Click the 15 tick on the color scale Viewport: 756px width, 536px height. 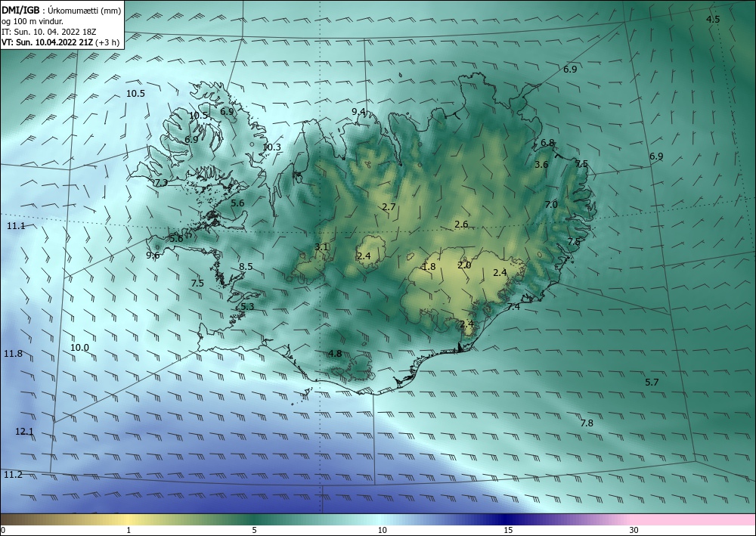508,530
